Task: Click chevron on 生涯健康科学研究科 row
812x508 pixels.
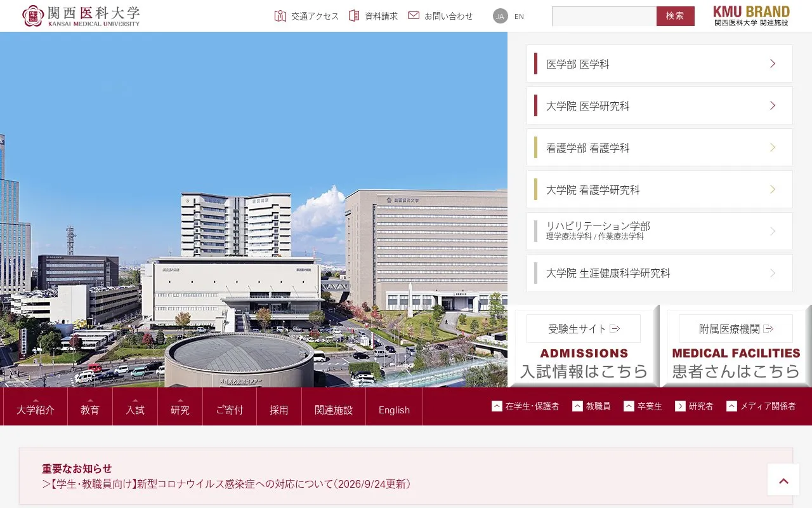Action: click(x=773, y=273)
